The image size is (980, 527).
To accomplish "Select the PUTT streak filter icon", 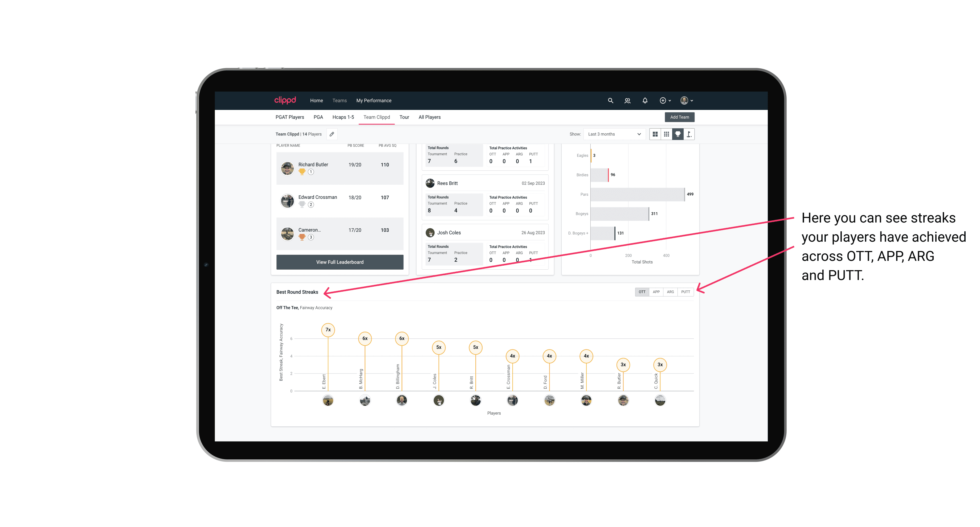I will pyautogui.click(x=685, y=291).
